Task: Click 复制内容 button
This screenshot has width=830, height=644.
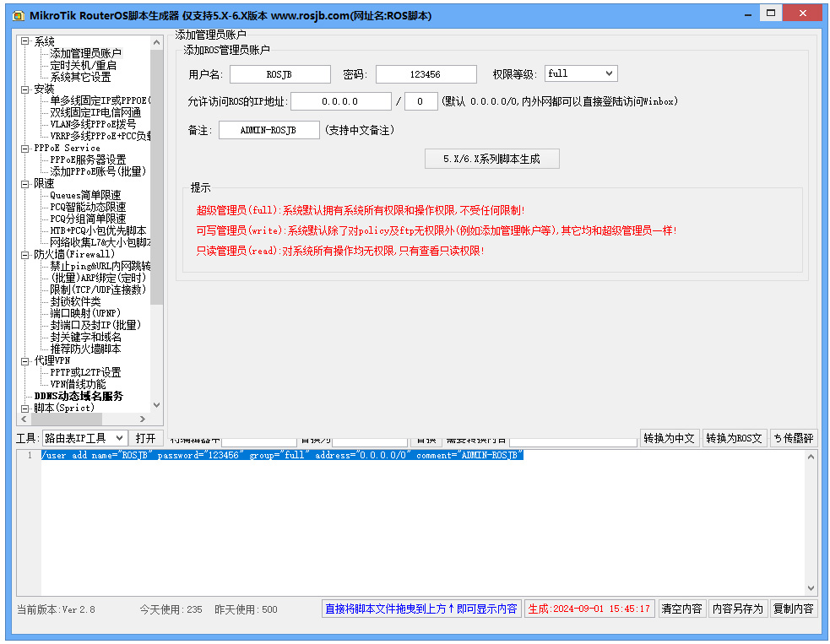Action: [x=794, y=609]
